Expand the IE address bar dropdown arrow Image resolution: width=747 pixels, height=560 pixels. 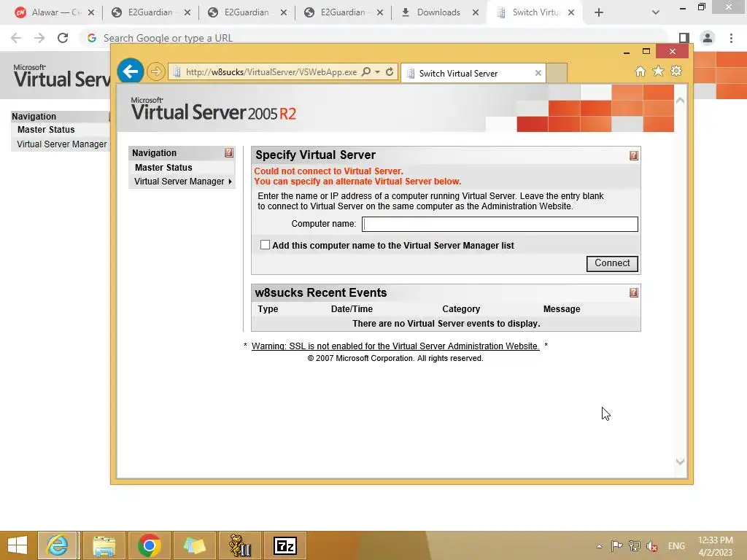click(x=377, y=72)
